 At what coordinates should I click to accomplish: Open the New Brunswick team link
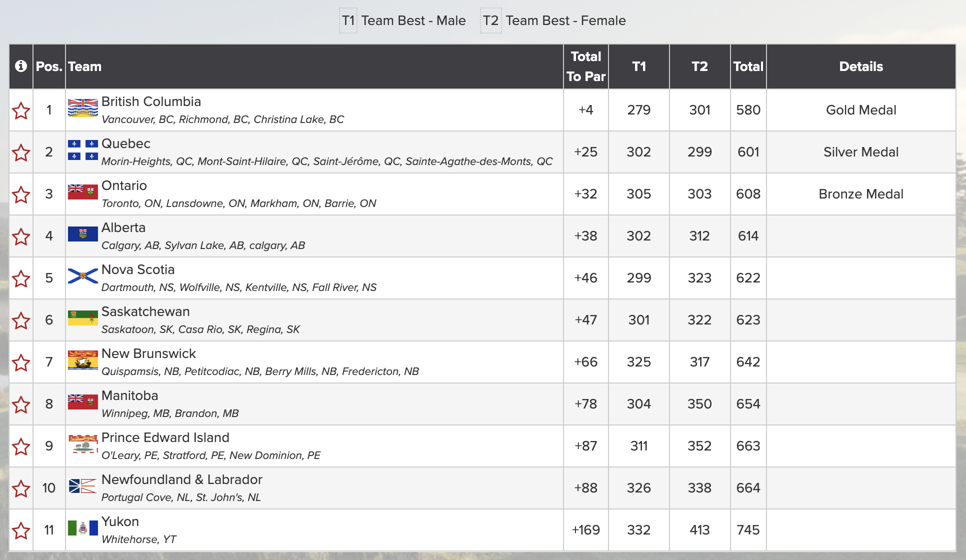tap(148, 353)
